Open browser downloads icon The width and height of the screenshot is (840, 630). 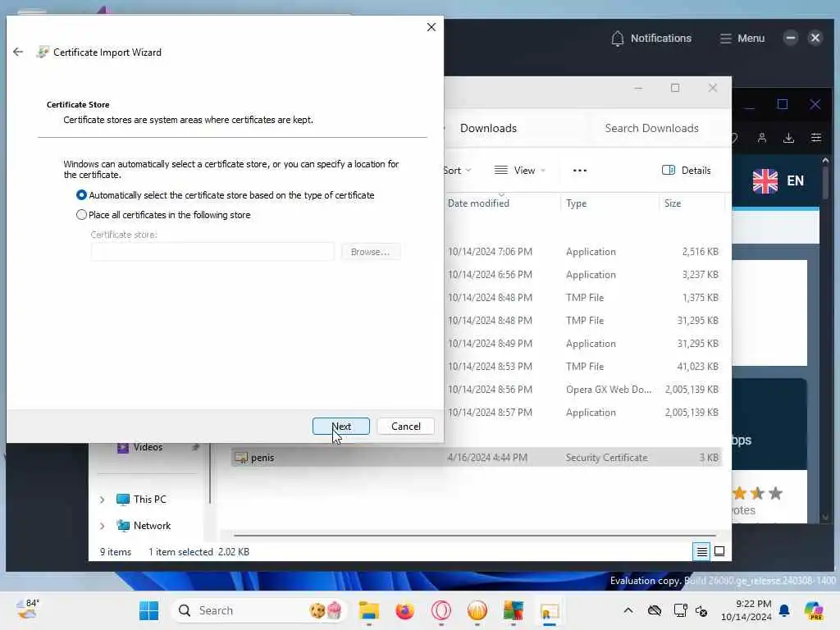coord(788,138)
